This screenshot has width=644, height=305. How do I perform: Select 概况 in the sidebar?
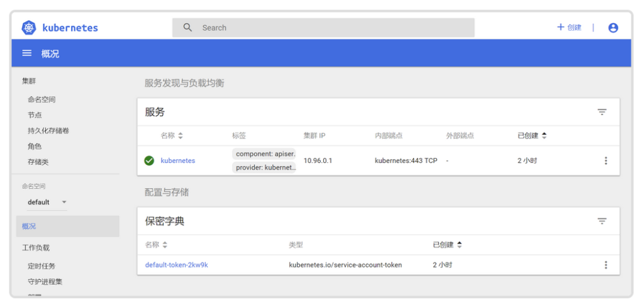pos(68,226)
